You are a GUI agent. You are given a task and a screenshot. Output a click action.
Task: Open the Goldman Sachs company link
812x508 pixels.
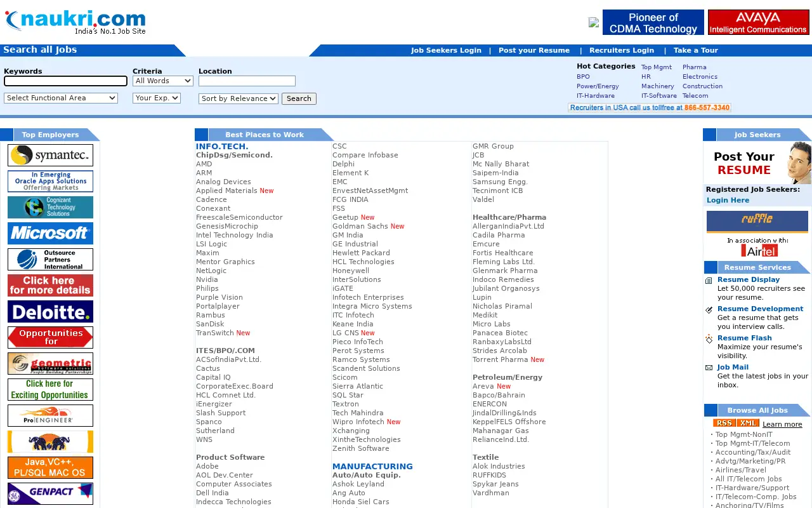(360, 226)
